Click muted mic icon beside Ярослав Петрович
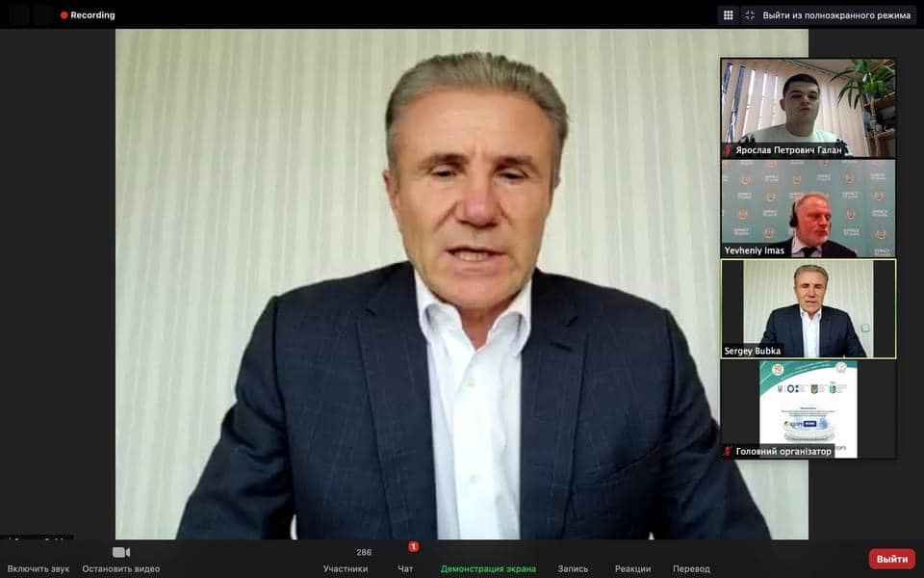 click(729, 150)
